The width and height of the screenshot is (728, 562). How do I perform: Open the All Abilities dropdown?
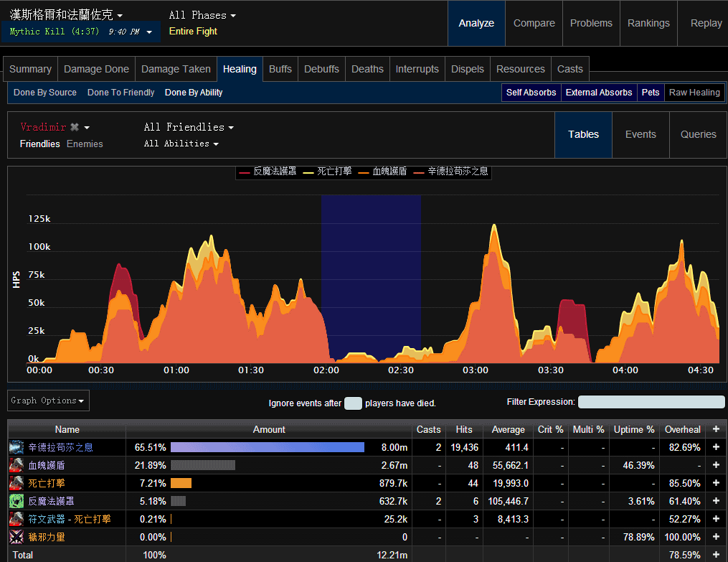[181, 144]
